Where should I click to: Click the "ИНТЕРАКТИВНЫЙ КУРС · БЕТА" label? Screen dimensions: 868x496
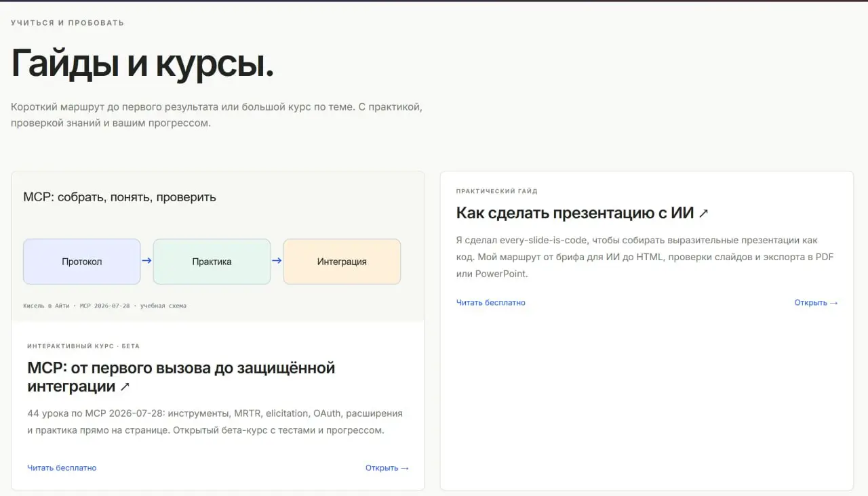click(x=83, y=346)
